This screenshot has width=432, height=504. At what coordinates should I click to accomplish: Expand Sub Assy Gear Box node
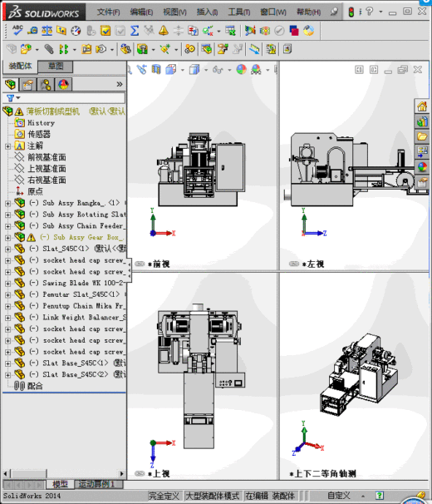7,238
